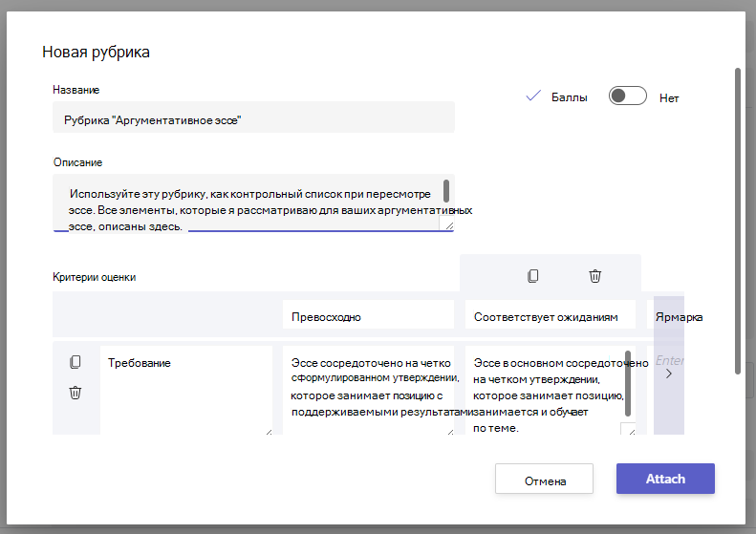The height and width of the screenshot is (534, 756).
Task: Click the Критерии оценки label
Action: point(94,277)
